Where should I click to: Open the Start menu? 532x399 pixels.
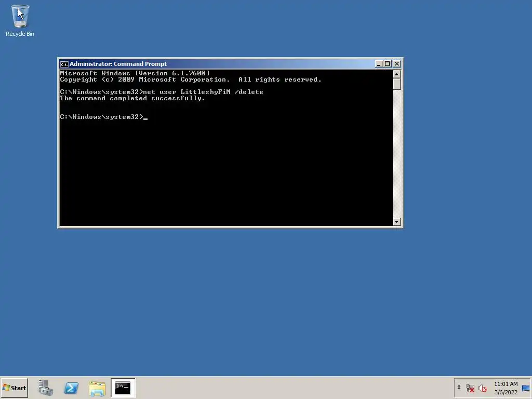coord(14,388)
